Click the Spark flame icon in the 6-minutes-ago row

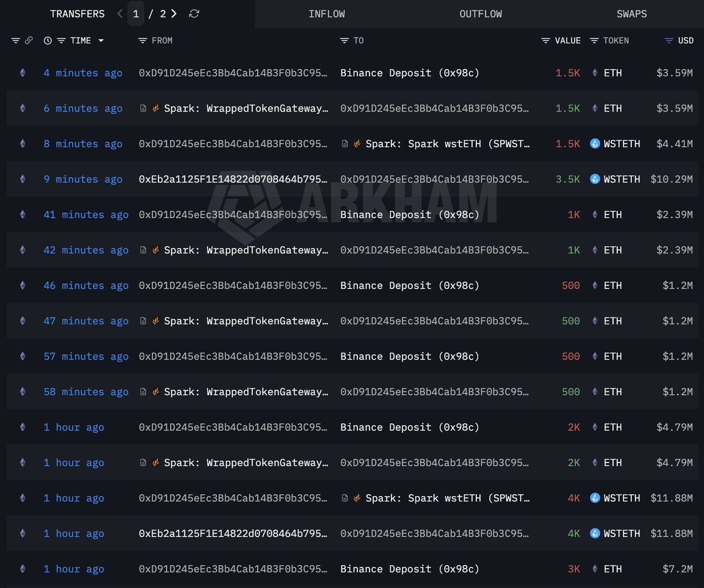coord(155,108)
